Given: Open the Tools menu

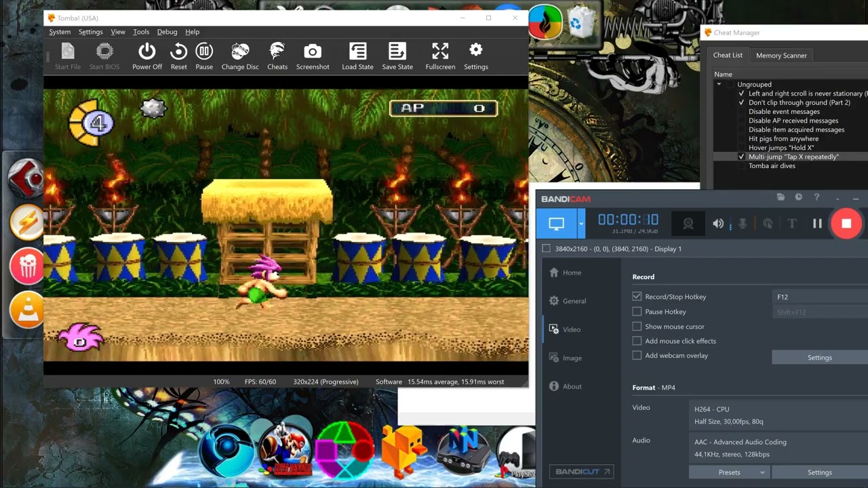Looking at the screenshot, I should point(141,32).
